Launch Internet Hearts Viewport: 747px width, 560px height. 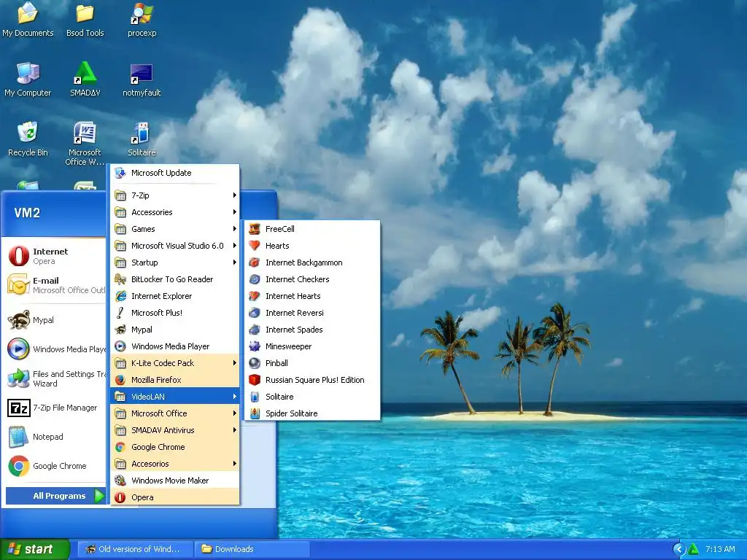[312, 296]
